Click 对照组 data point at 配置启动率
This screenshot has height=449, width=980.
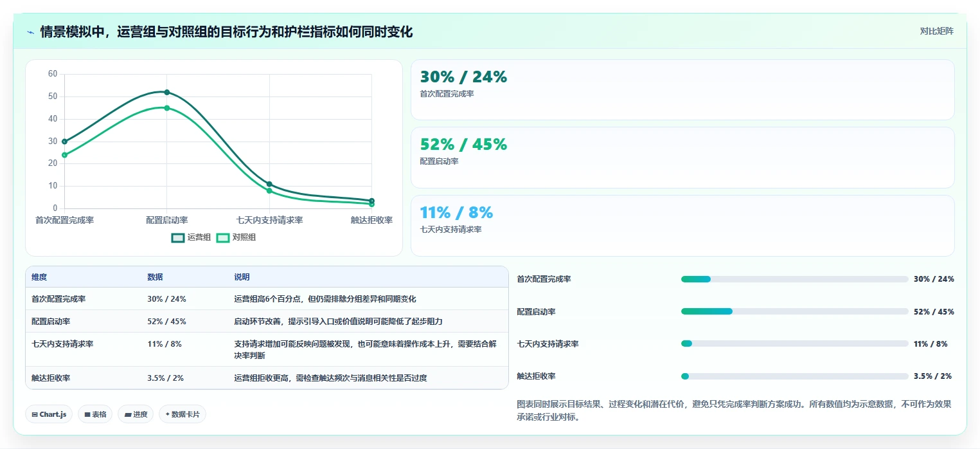[167, 108]
